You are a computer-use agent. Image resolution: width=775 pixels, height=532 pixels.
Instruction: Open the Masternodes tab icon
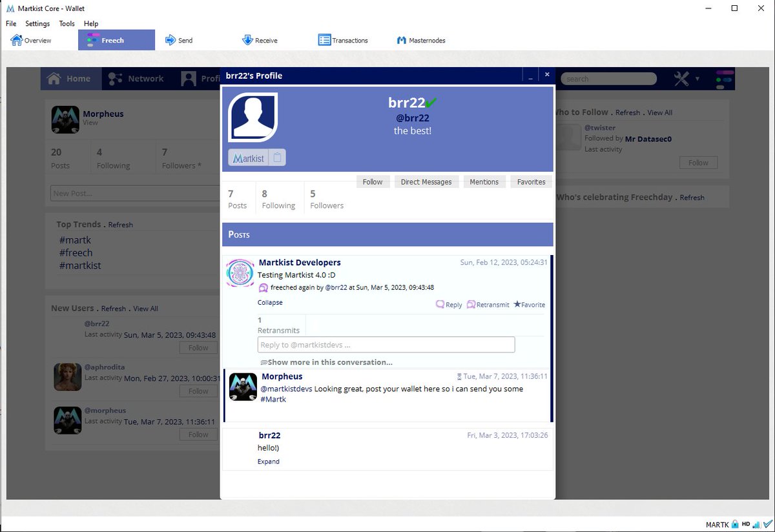click(x=402, y=40)
